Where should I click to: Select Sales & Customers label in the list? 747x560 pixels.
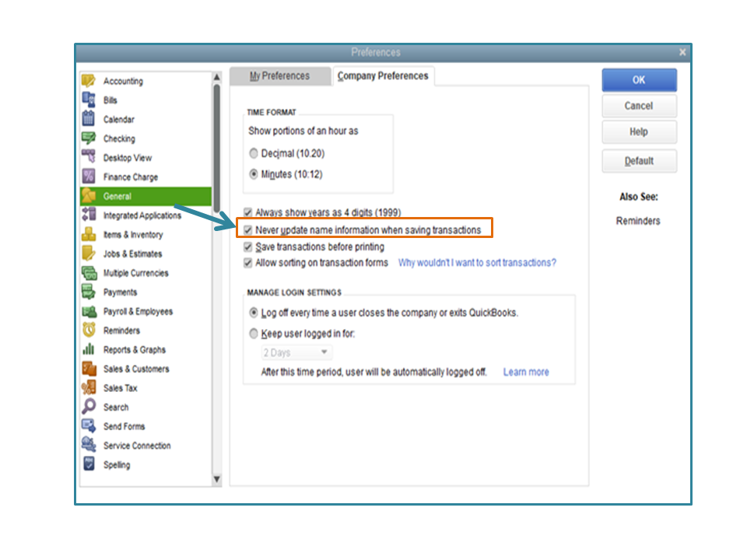(135, 369)
